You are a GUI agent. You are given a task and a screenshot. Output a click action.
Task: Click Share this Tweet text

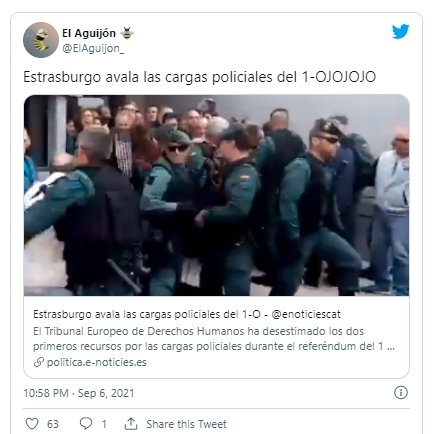pos(186,424)
